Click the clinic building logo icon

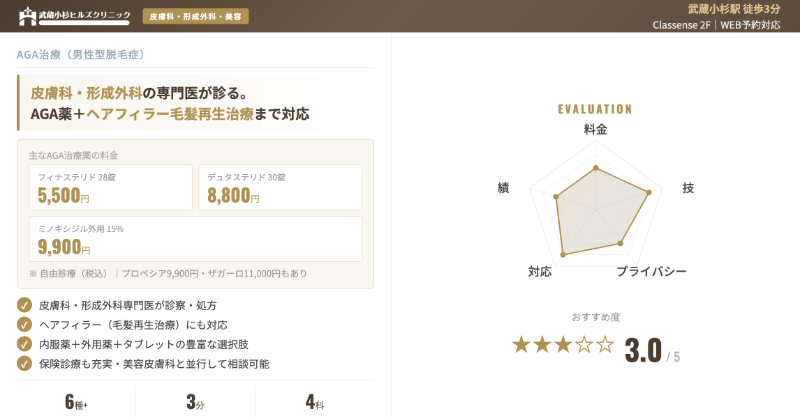[x=28, y=17]
